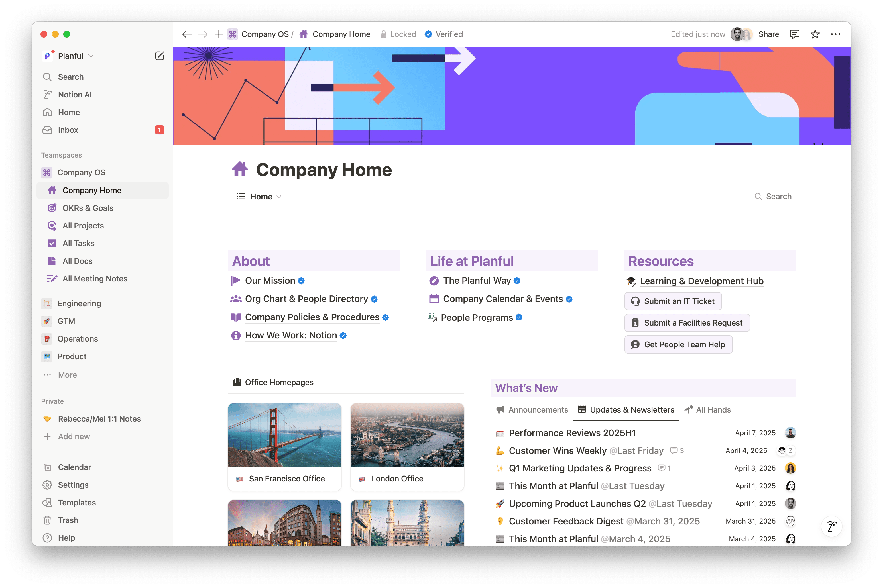The image size is (883, 588).
Task: Open the page options three-dot menu
Action: (835, 34)
